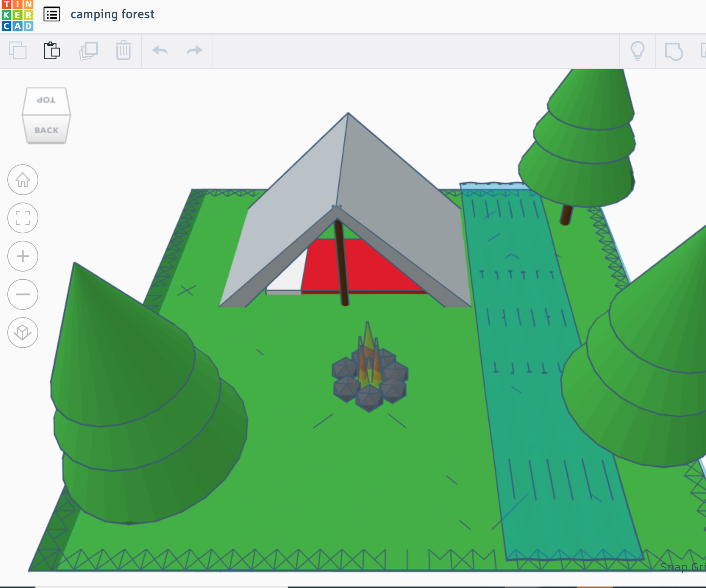Click the Home view icon
The height and width of the screenshot is (588, 706).
coord(23,180)
